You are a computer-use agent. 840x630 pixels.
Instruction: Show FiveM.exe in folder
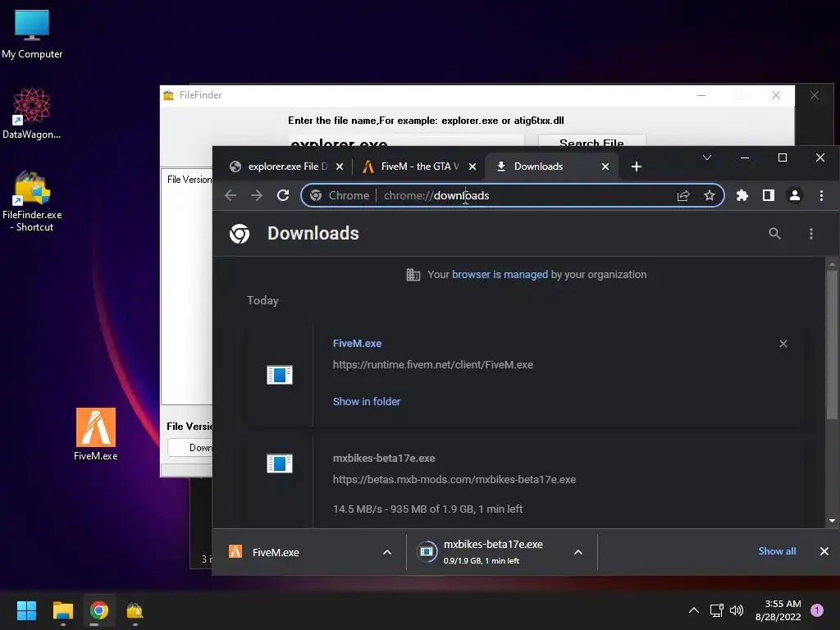[367, 402]
